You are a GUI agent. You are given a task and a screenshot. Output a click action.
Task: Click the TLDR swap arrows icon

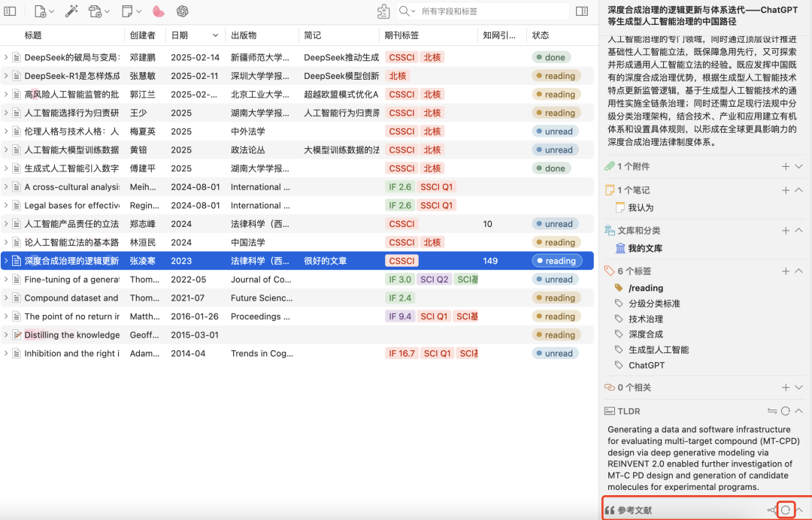(x=772, y=411)
